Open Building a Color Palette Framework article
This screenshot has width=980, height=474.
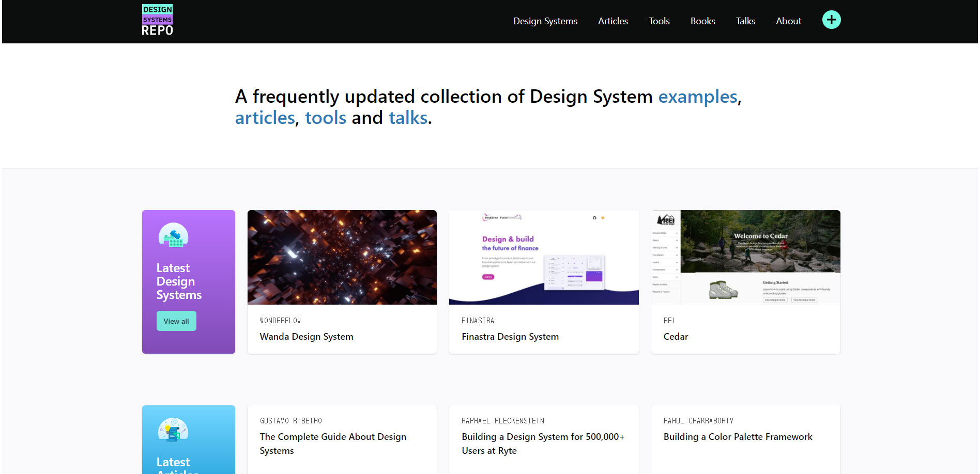tap(738, 437)
